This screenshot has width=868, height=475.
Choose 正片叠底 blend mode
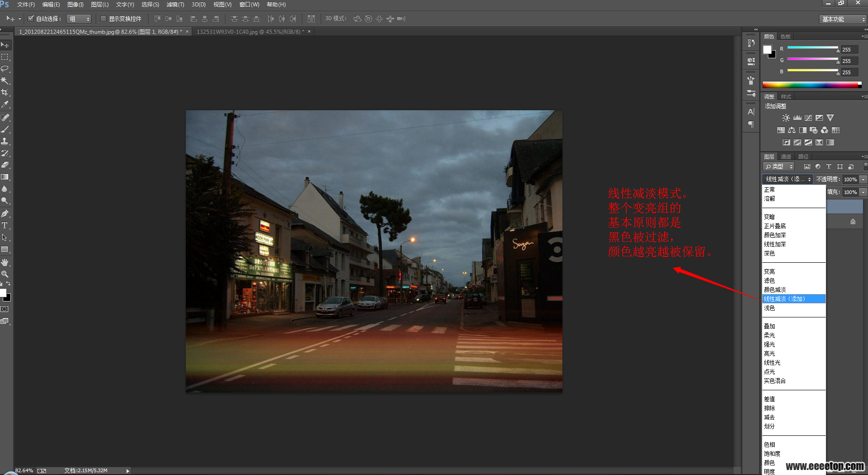[794, 226]
